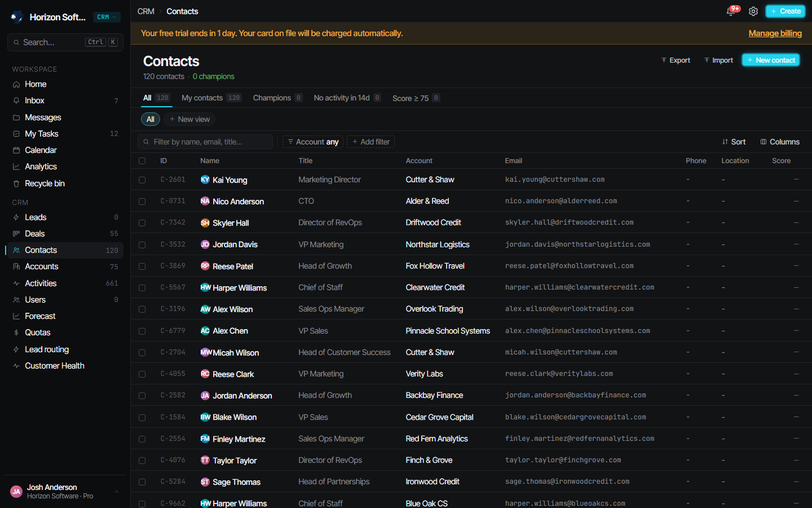Image resolution: width=812 pixels, height=508 pixels.
Task: Tick the select-all header checkbox
Action: point(142,161)
